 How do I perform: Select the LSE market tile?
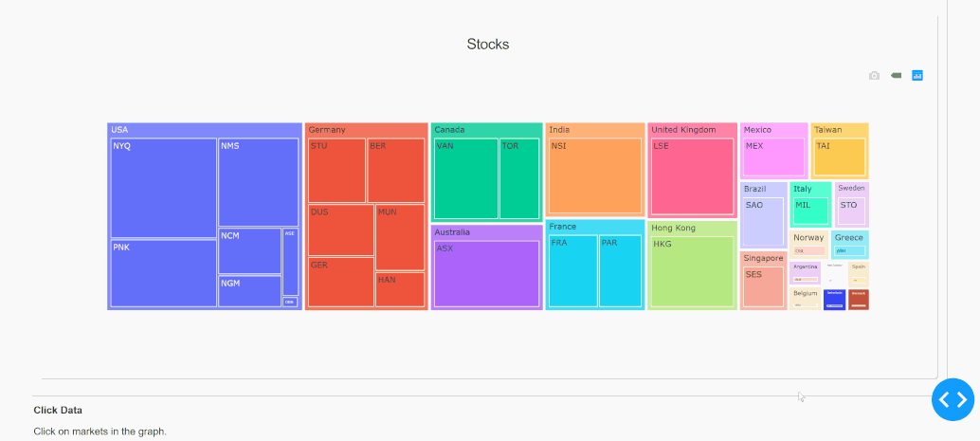693,177
